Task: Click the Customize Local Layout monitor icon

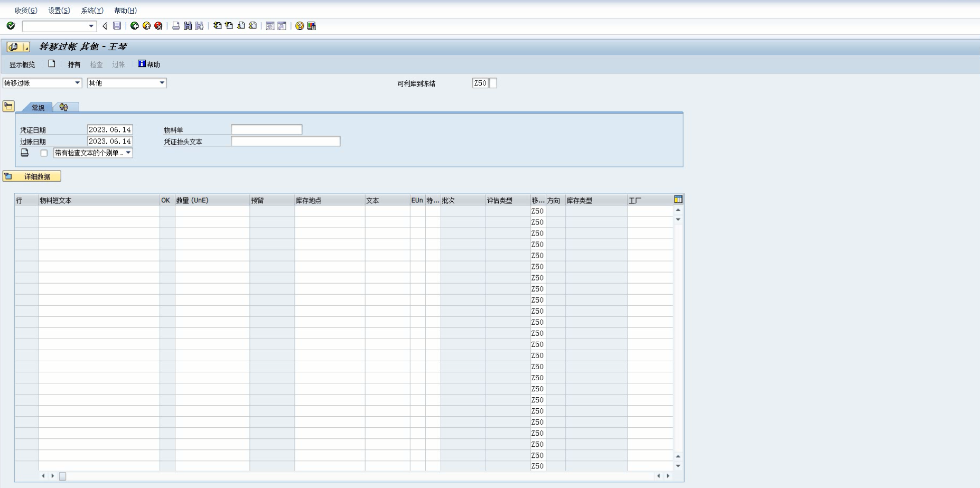Action: [x=311, y=26]
